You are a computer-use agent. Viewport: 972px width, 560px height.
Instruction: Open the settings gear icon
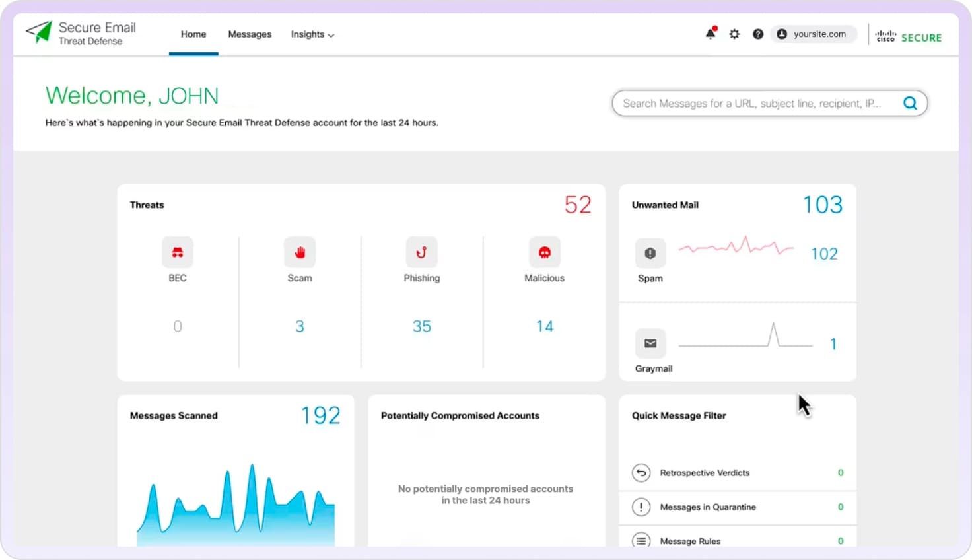pos(734,34)
